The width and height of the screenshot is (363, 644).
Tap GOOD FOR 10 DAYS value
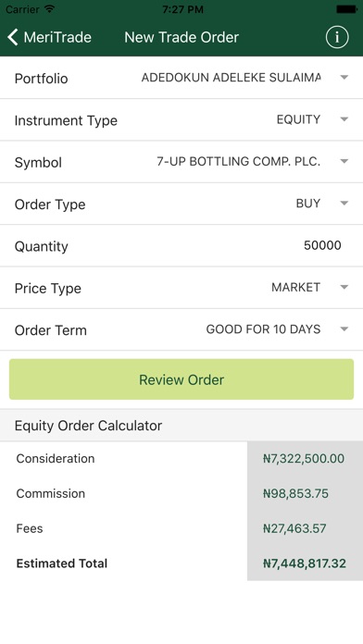click(x=263, y=328)
